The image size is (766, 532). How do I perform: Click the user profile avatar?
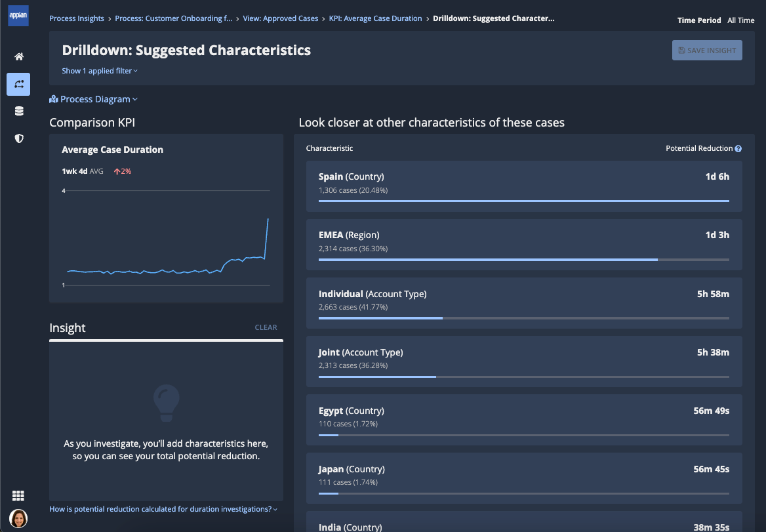18,518
